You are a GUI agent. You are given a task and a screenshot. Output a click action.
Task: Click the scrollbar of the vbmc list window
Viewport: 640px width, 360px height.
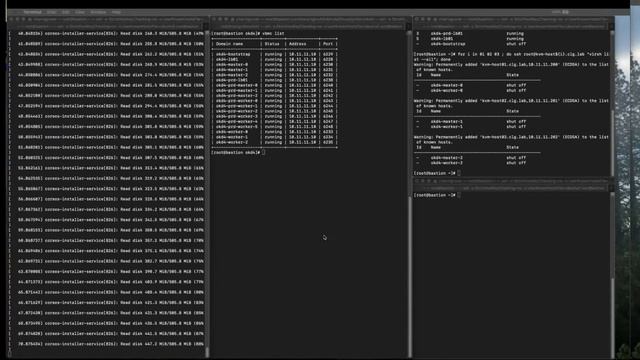click(x=409, y=194)
